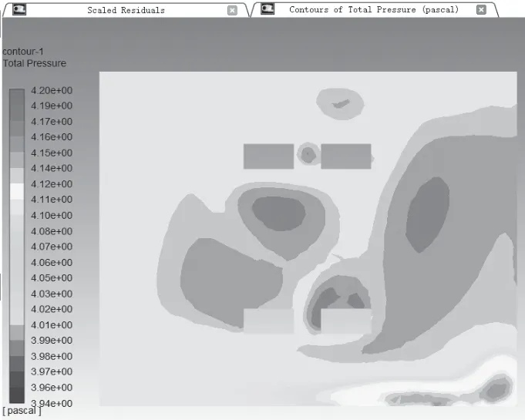Click the 3.94e+00 legend value
Screen dimensions: 525x420
coord(52,403)
